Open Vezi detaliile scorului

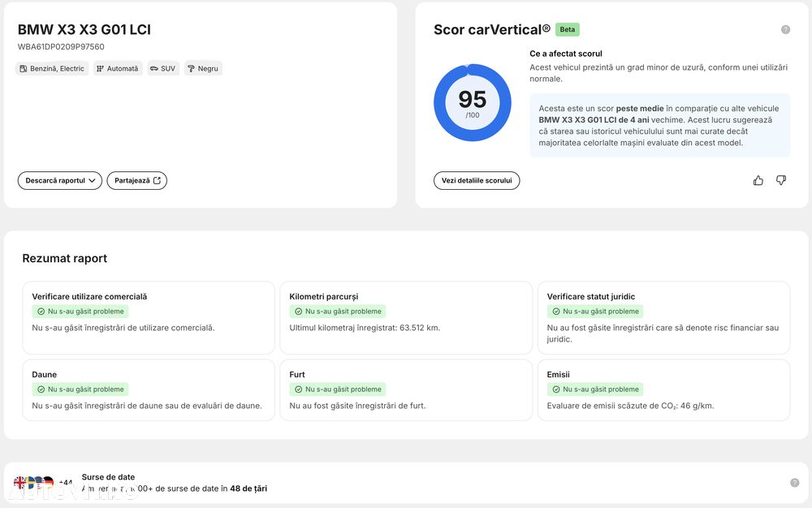pos(477,180)
